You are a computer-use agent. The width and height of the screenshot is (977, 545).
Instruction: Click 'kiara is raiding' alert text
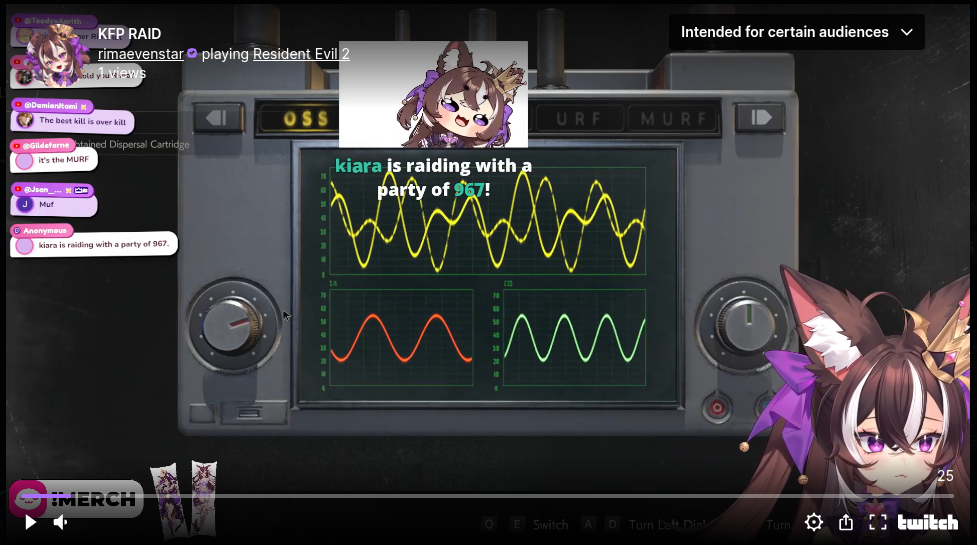click(433, 178)
